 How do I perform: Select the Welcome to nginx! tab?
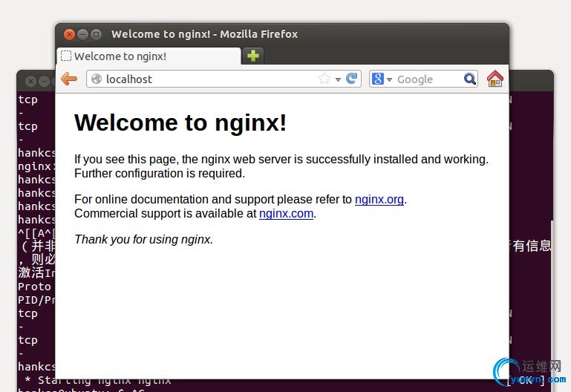click(149, 56)
